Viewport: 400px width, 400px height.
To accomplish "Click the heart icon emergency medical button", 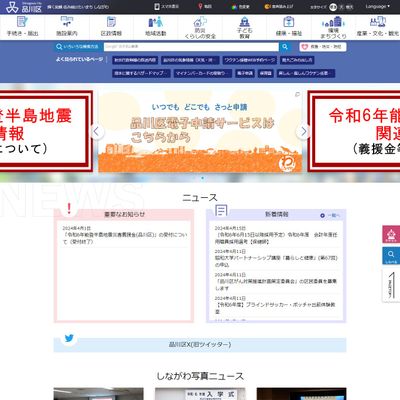I will (x=323, y=47).
